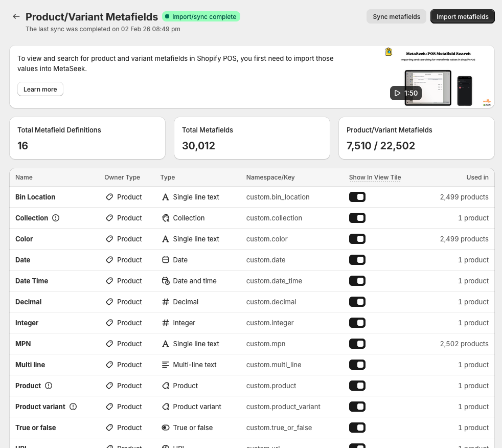Screen dimensions: 502x448
Task: Click the True or false type icon
Action: pyautogui.click(x=165, y=428)
